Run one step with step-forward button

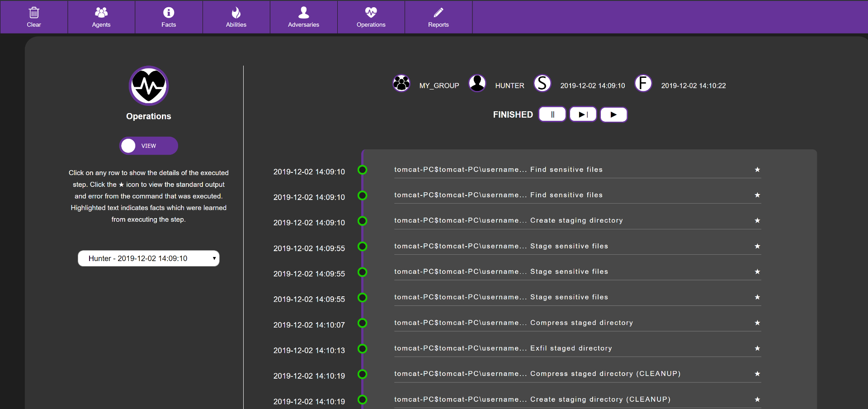[583, 114]
